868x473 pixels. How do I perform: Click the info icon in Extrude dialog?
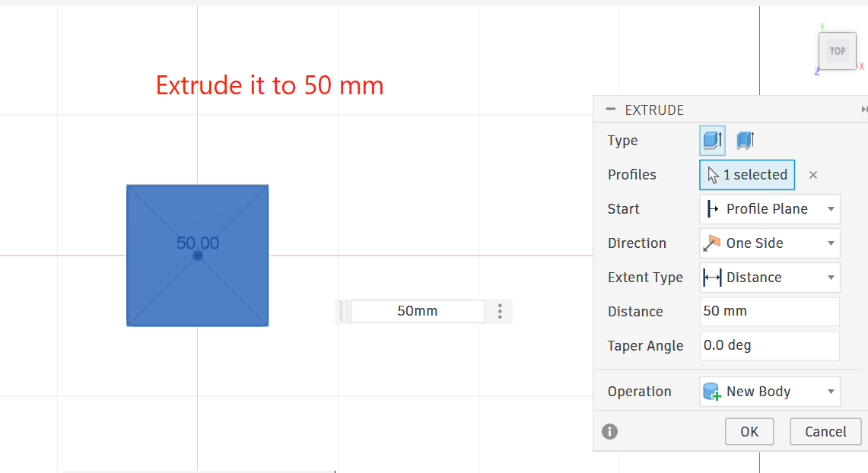[x=609, y=432]
